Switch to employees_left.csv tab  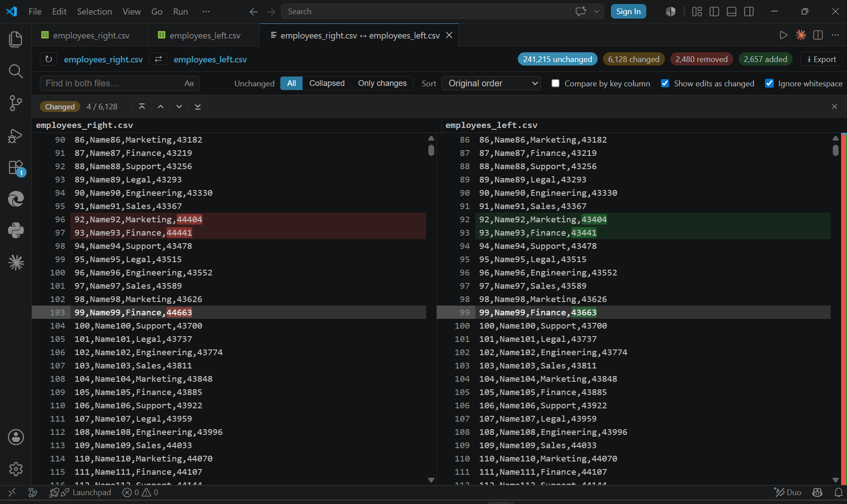204,35
